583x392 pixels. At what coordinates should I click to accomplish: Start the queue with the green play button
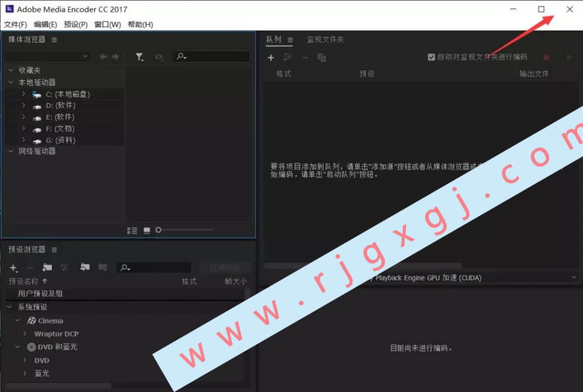coord(569,57)
